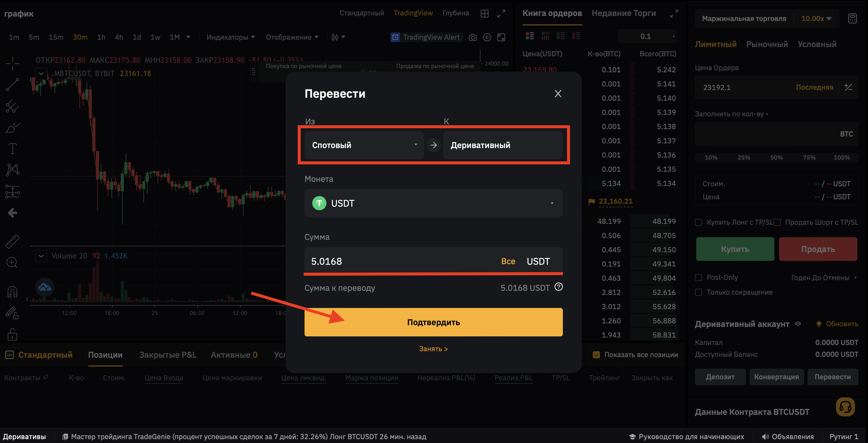This screenshot has height=443, width=868.
Task: Click the order price plus-minus toggle icon
Action: (x=848, y=87)
